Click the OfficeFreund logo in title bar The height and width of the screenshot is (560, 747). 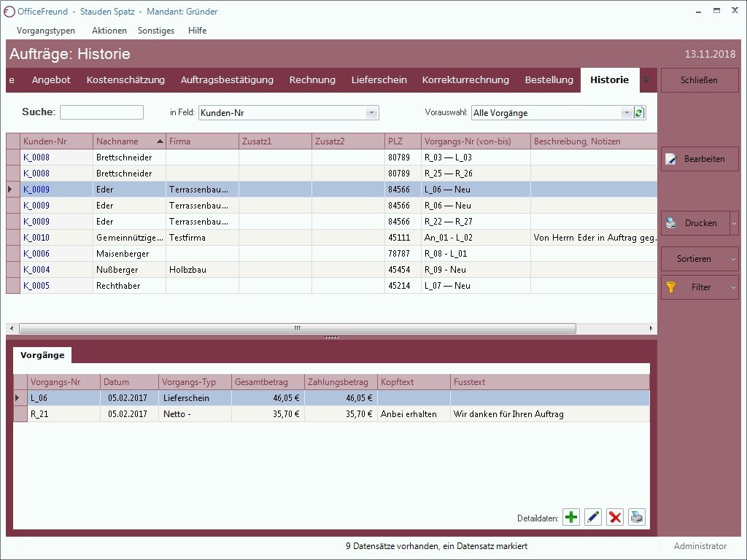[9, 12]
